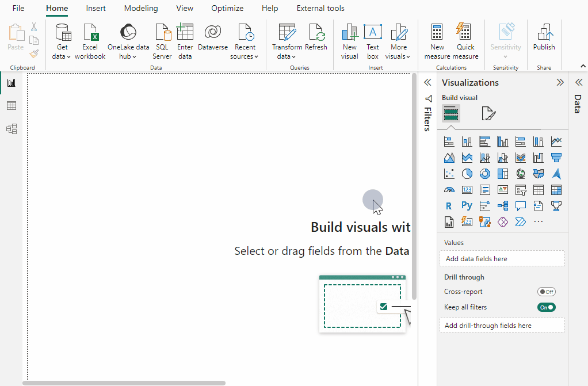
Task: Pick the Gauge visualization icon
Action: click(449, 190)
